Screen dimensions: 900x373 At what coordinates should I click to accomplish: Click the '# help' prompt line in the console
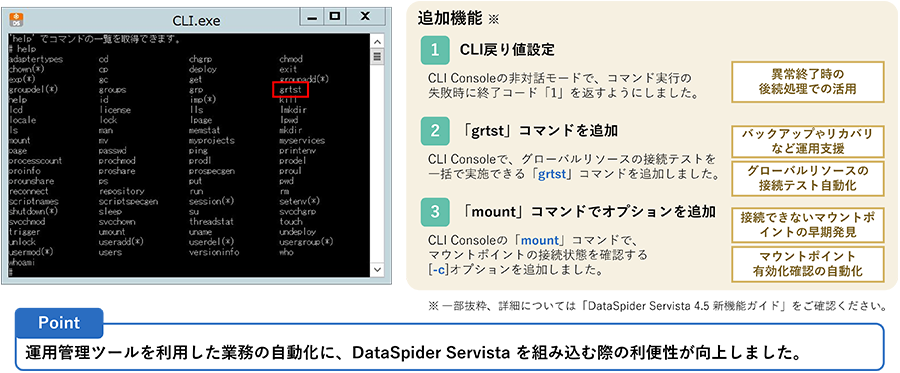click(x=23, y=49)
